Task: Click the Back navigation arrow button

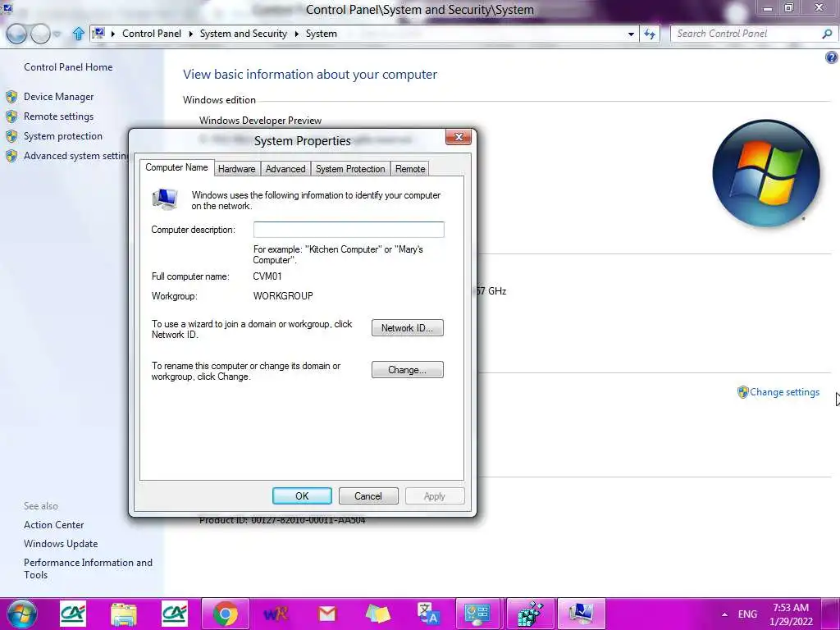Action: [x=16, y=34]
